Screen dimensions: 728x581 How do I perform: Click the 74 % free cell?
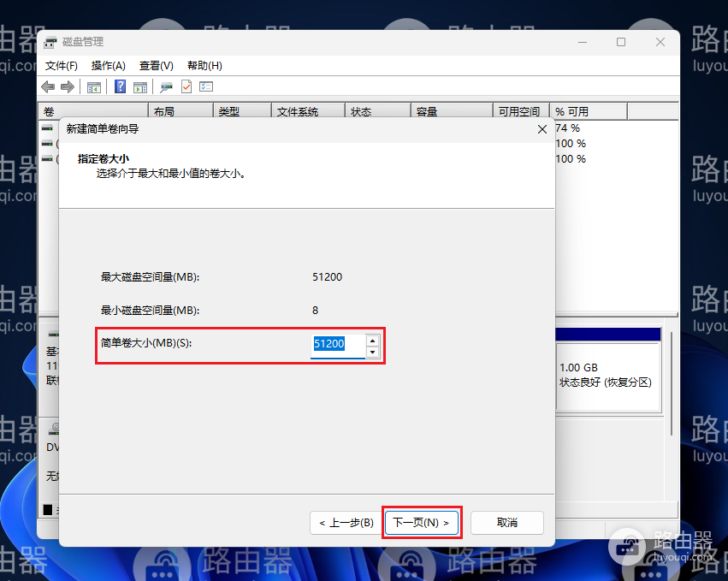point(568,128)
